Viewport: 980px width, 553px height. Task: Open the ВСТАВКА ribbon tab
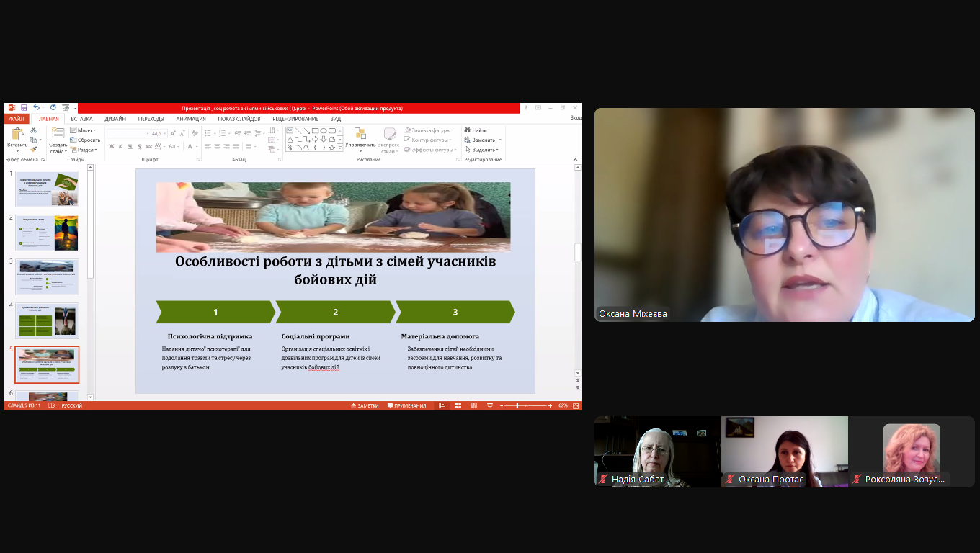click(x=81, y=119)
